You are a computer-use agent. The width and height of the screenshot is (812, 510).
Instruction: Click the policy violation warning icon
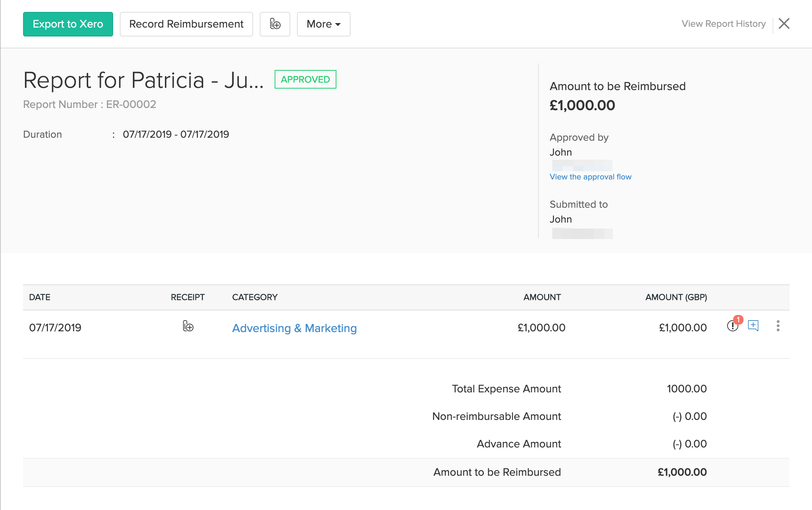point(732,326)
